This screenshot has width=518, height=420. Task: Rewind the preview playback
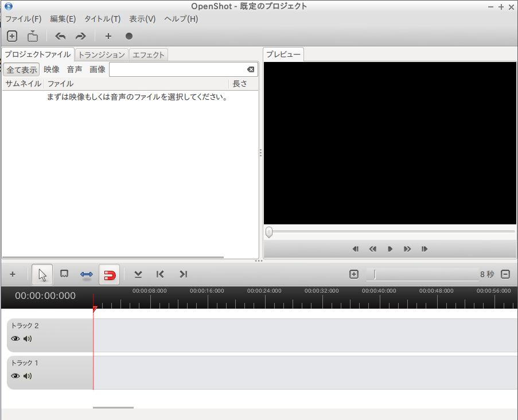373,249
